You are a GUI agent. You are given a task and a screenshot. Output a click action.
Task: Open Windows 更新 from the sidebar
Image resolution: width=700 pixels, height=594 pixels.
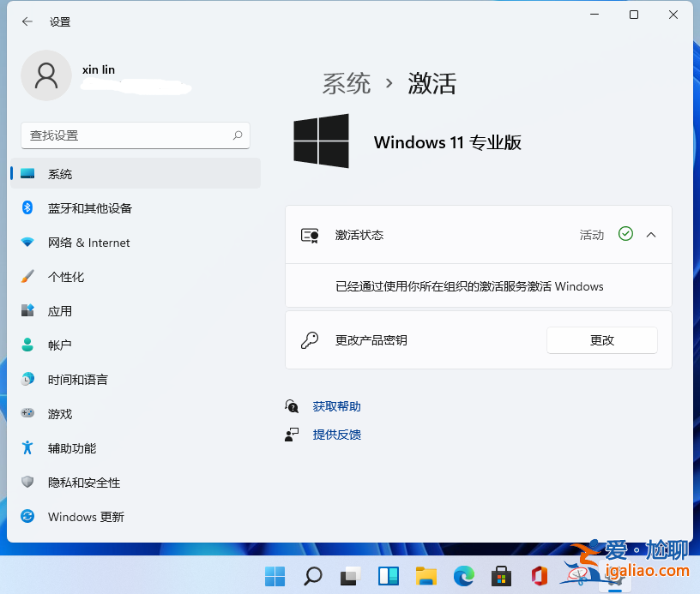point(84,516)
